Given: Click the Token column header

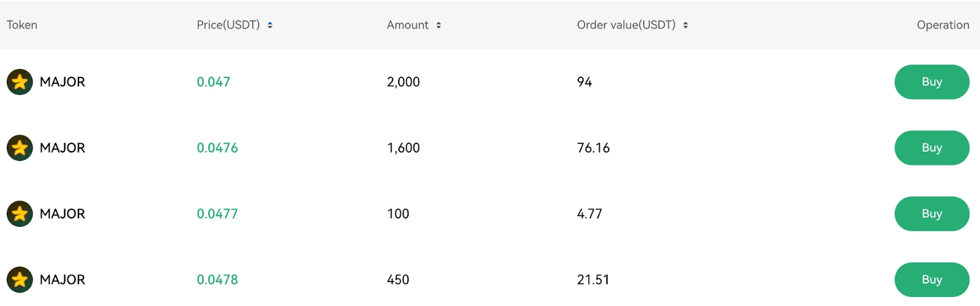Looking at the screenshot, I should pyautogui.click(x=22, y=25).
